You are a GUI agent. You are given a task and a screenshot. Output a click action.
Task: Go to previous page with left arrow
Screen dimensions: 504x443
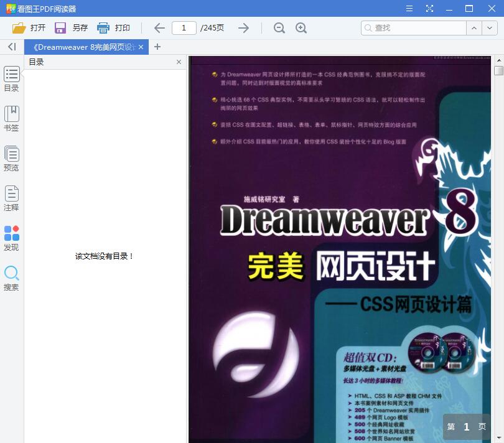coord(159,28)
